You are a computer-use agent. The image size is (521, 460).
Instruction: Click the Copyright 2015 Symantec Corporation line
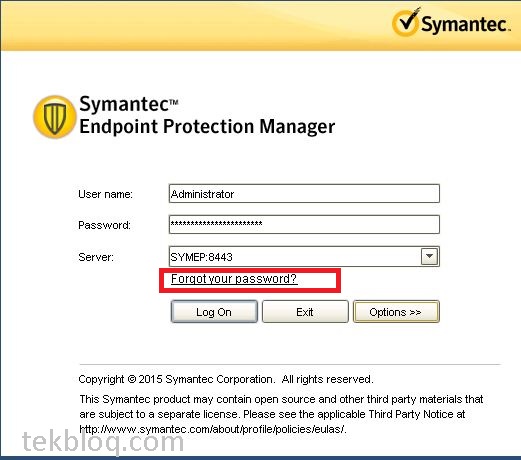pos(226,379)
